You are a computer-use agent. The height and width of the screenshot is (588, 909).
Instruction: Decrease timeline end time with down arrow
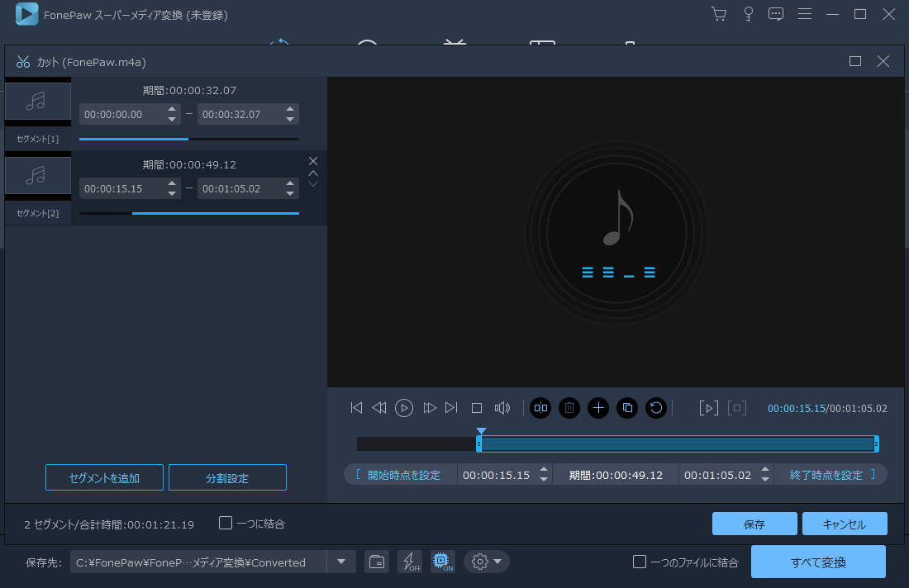765,481
